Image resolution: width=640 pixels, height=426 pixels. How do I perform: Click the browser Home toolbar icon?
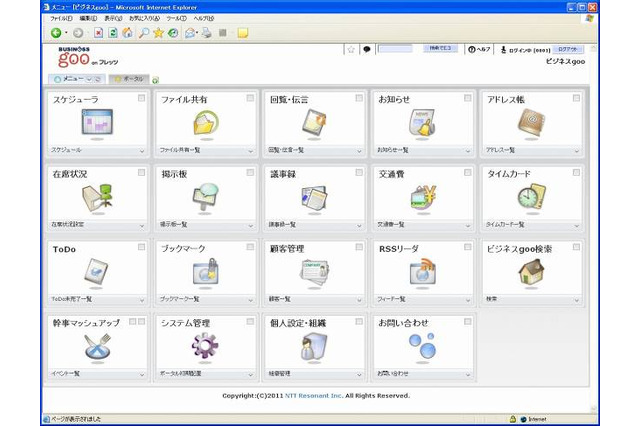point(127,33)
